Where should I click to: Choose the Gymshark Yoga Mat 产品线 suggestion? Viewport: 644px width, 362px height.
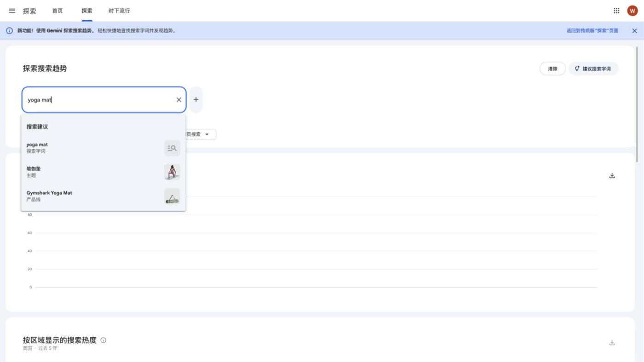pos(103,196)
